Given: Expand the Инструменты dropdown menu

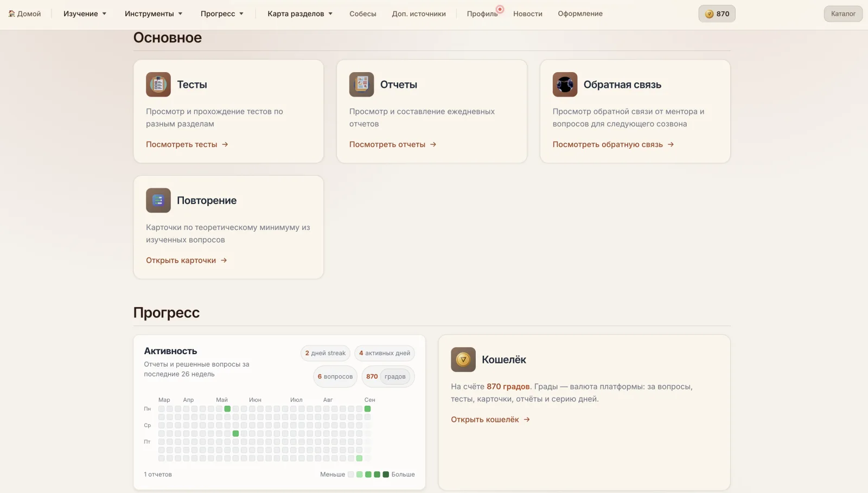Looking at the screenshot, I should [154, 14].
